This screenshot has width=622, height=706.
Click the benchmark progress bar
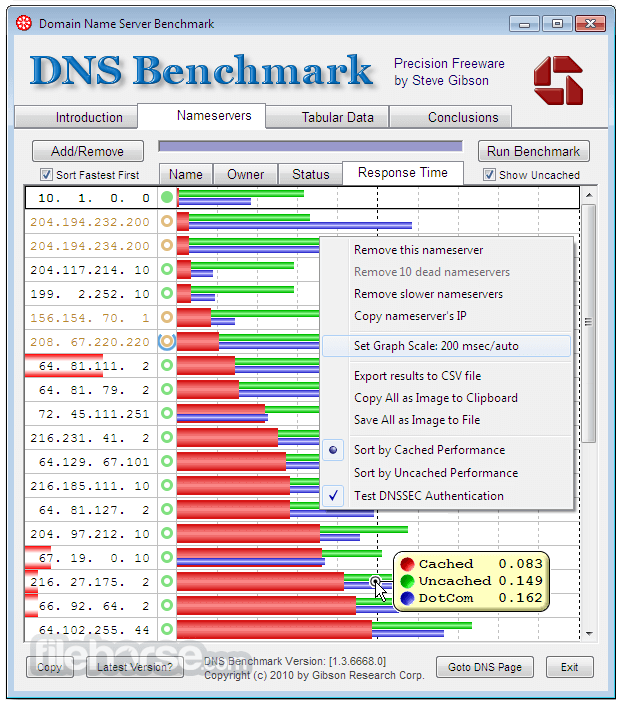(310, 146)
